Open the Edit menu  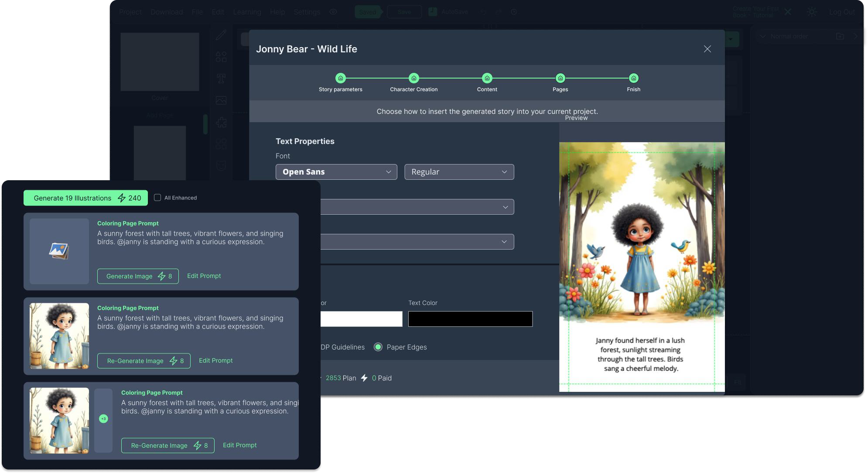point(218,12)
